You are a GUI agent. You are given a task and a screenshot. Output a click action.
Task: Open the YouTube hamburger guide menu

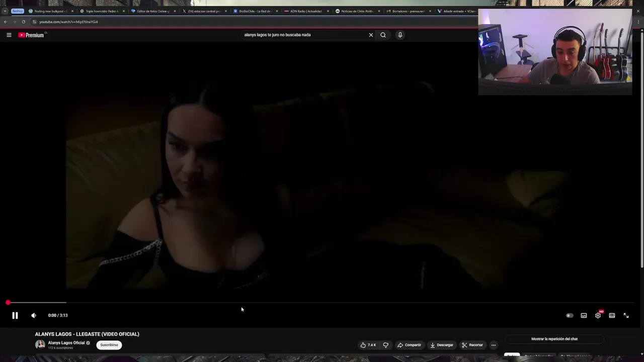click(9, 35)
